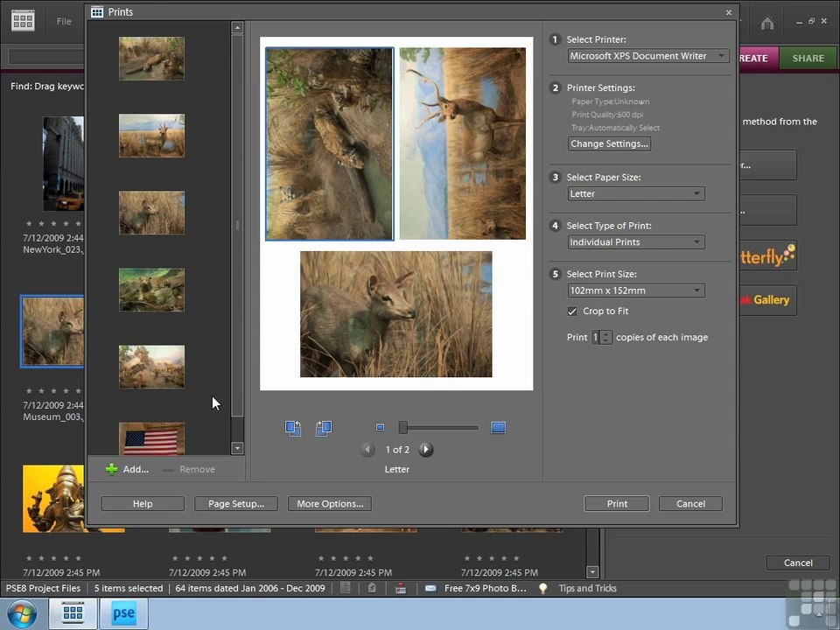Click Organizer browser scroll down arrow
This screenshot has height=630, width=840.
click(592, 572)
